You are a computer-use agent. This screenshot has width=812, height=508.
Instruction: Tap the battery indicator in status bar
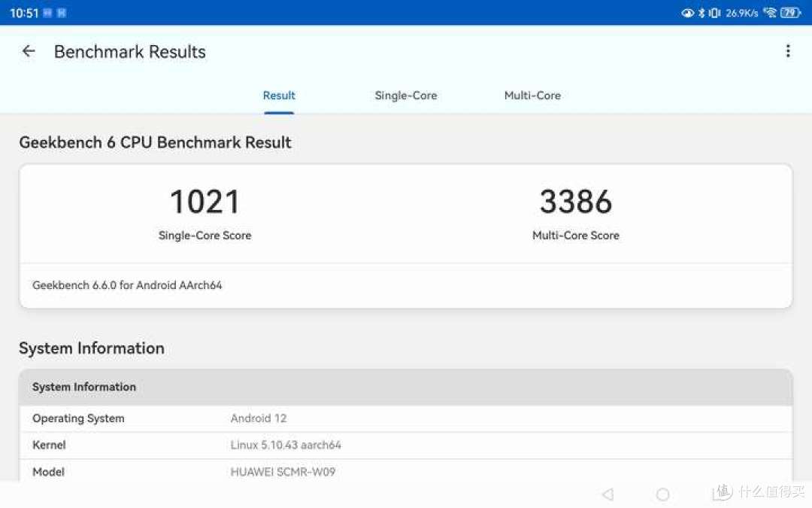pos(790,13)
